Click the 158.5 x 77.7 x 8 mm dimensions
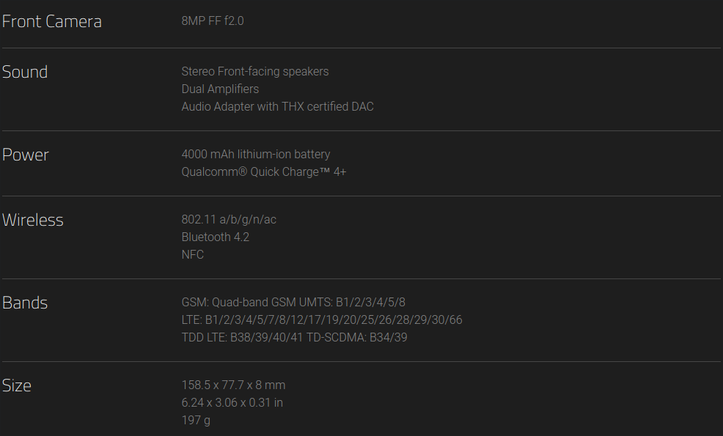This screenshot has width=723, height=436. click(x=233, y=385)
